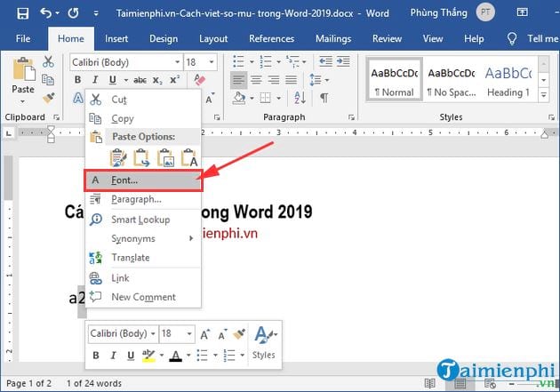
Task: Click the ribbon Copy icon
Action: coord(48,80)
